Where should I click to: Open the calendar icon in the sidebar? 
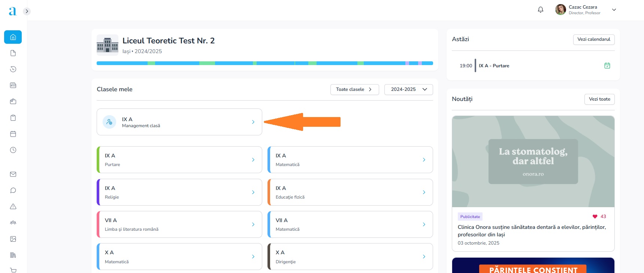click(13, 134)
